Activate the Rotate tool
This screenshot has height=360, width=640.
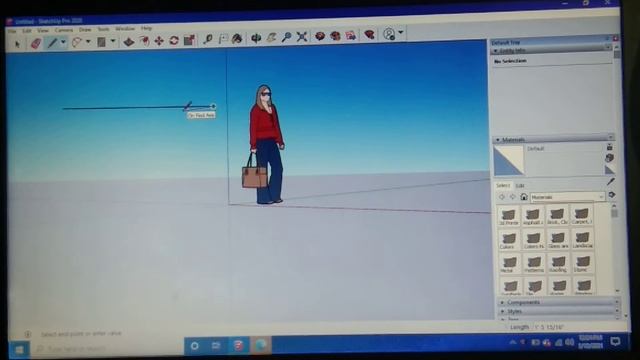coord(174,40)
